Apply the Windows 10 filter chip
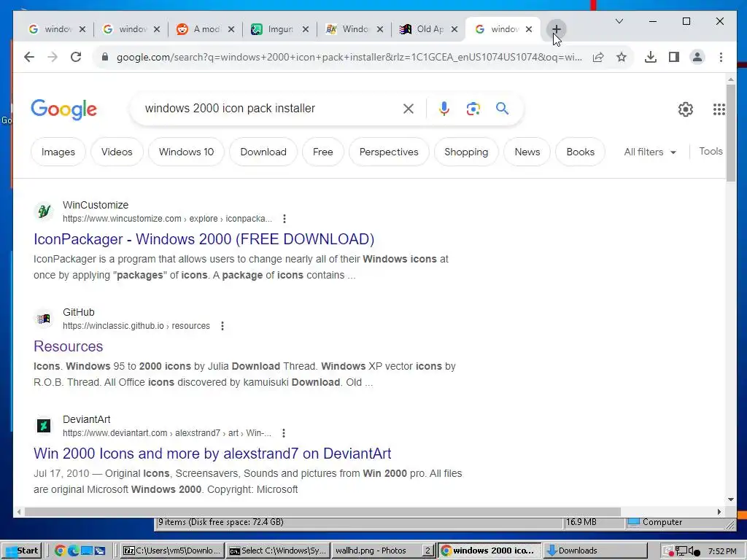 [x=186, y=152]
